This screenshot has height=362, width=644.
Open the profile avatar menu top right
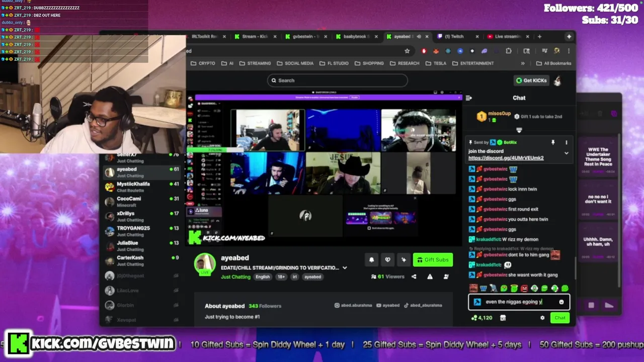pos(557,80)
